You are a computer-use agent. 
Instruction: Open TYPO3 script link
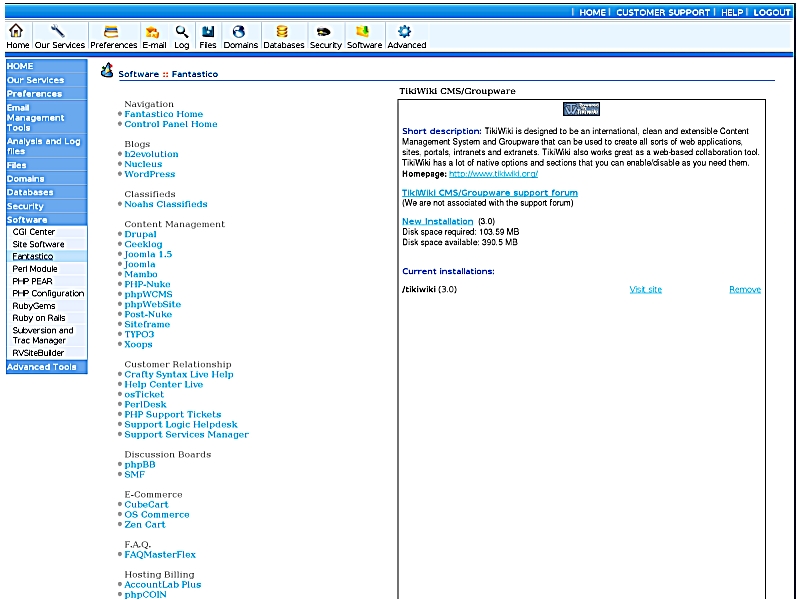[x=139, y=334]
